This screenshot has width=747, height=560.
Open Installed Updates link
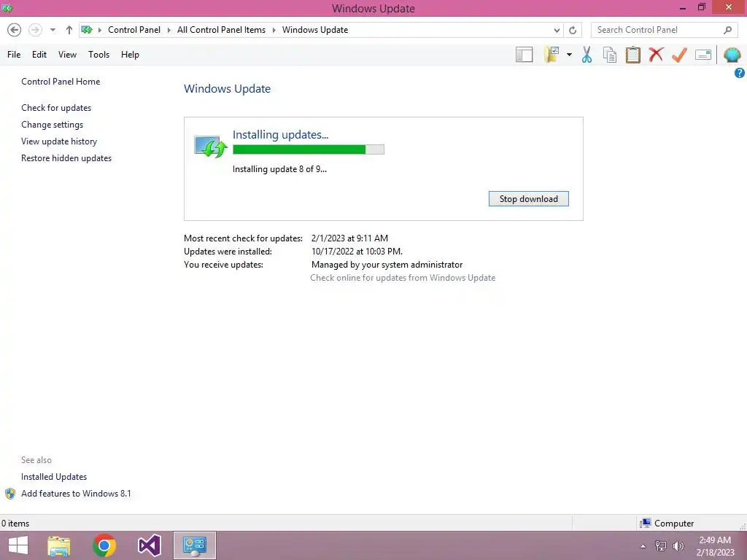tap(54, 477)
